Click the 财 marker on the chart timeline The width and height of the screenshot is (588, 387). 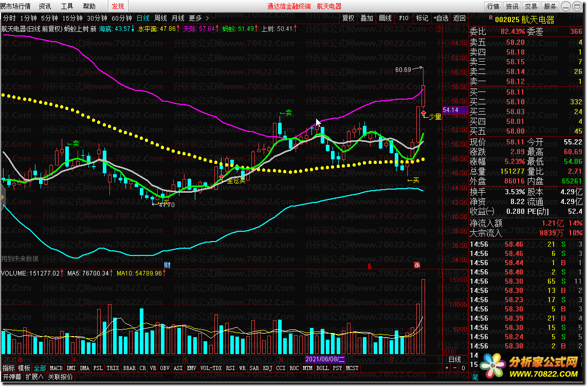tap(167, 265)
